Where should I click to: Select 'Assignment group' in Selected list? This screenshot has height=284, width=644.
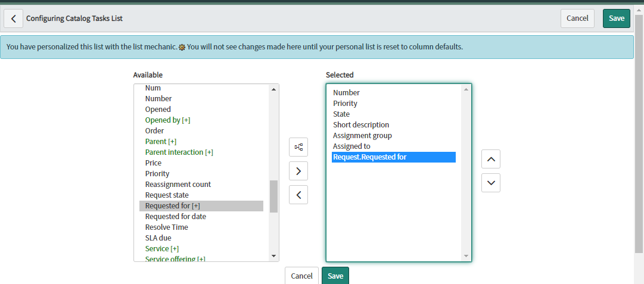[393, 135]
